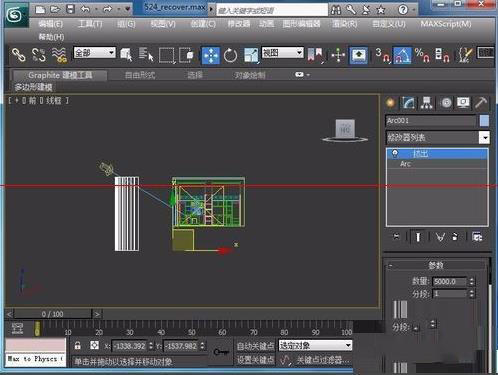The width and height of the screenshot is (498, 375).
Task: Click the New Scene file icon
Action: (x=40, y=9)
